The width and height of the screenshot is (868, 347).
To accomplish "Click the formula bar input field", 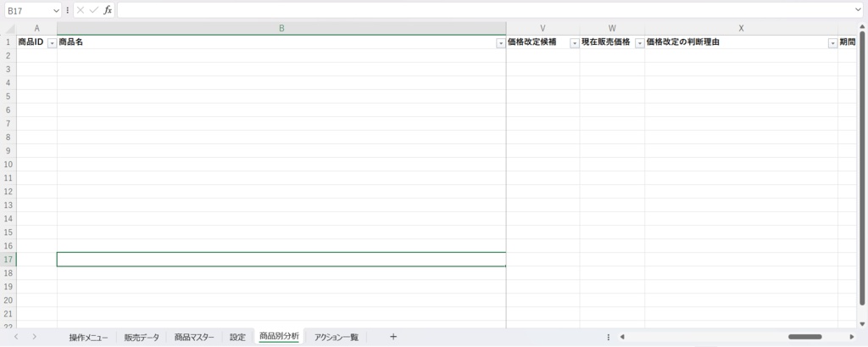I will 484,10.
